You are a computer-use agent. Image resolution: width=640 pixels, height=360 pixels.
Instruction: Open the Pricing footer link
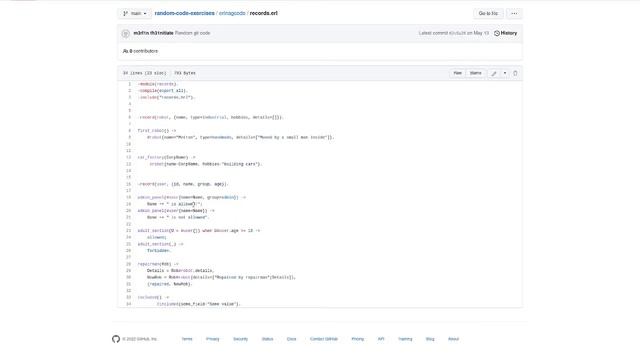(358, 339)
